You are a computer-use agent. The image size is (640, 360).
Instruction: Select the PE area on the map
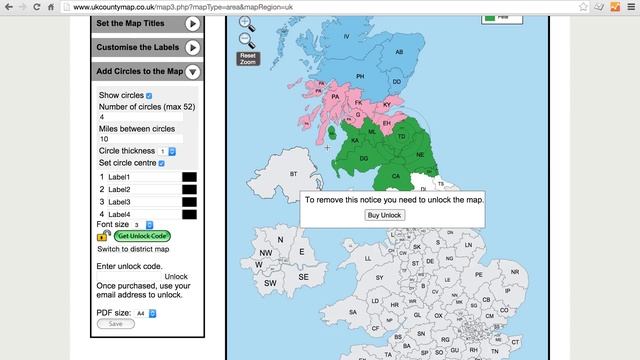pyautogui.click(x=479, y=275)
